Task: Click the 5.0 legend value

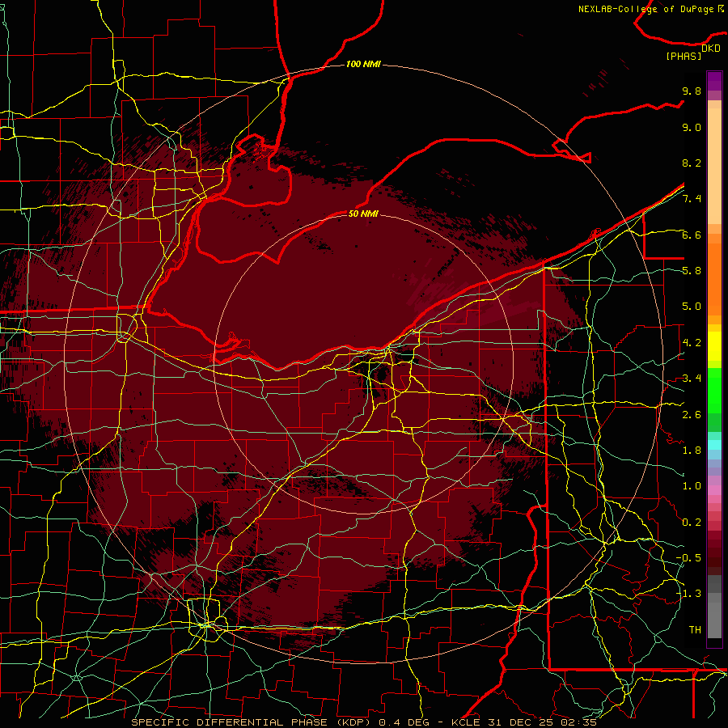Action: [692, 307]
